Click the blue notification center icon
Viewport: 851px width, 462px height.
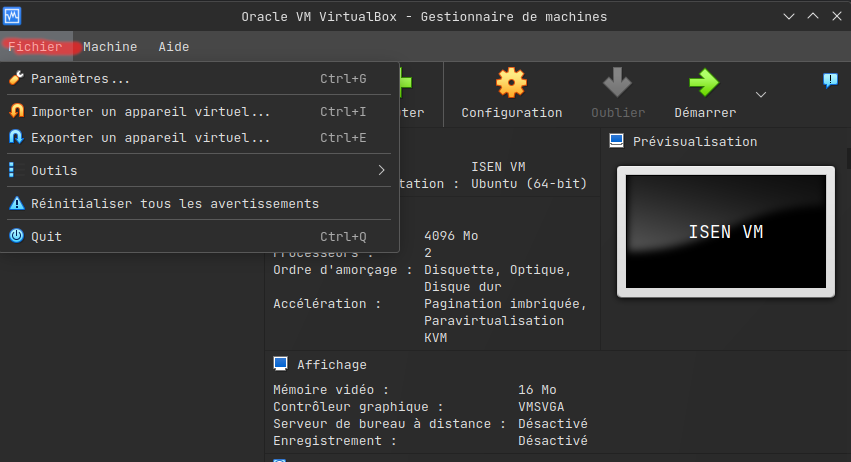point(830,81)
